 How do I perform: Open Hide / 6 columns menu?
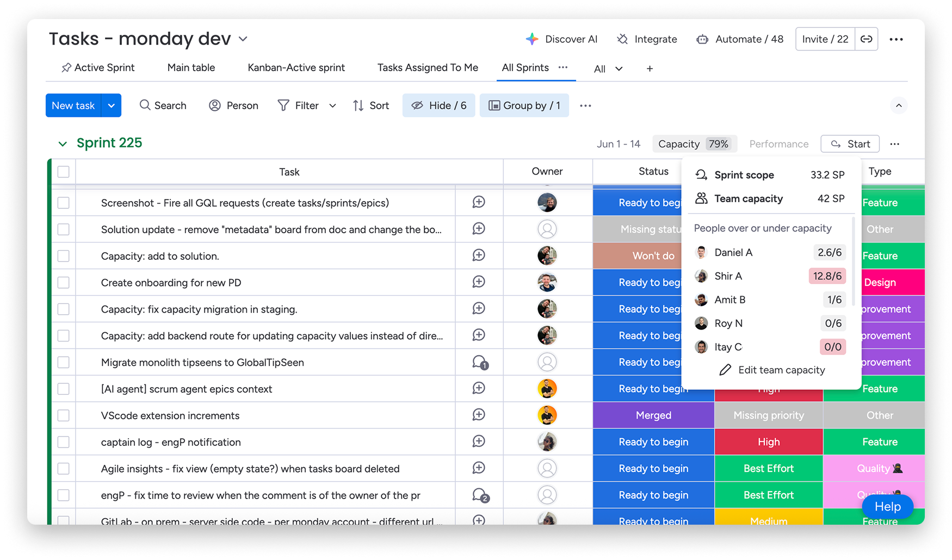438,105
